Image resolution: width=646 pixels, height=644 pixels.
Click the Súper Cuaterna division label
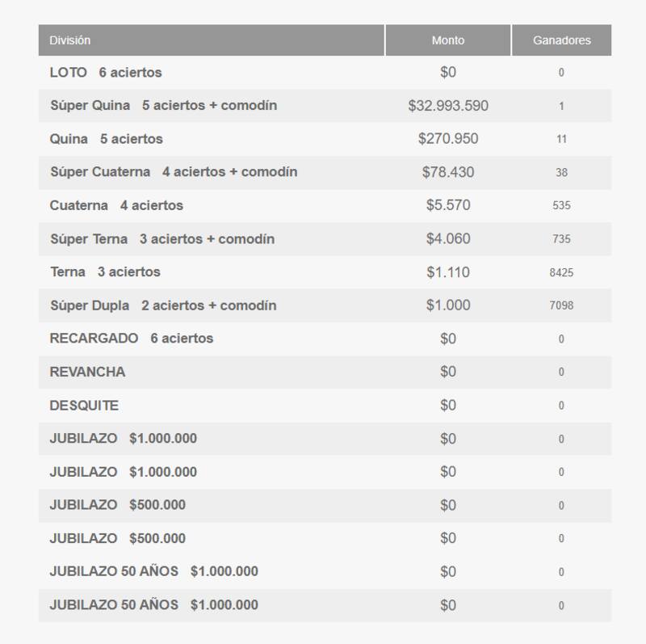click(x=174, y=172)
